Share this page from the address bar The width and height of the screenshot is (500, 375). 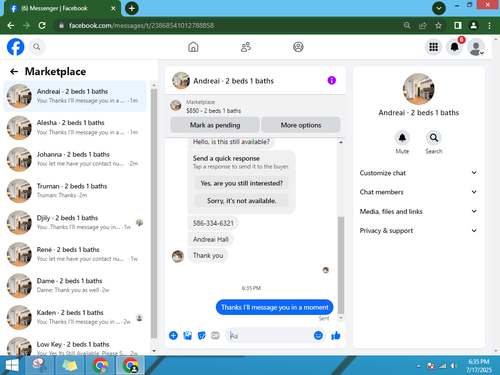click(x=423, y=25)
